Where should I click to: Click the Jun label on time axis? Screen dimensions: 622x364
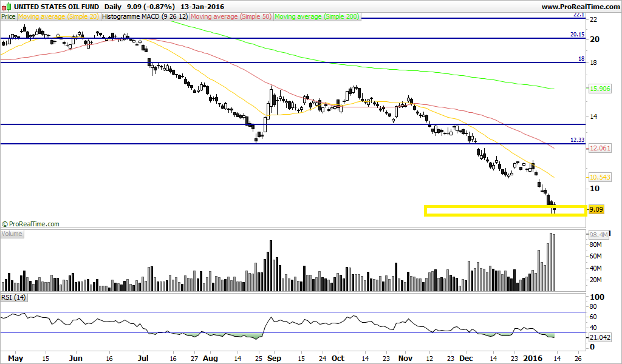(76, 359)
